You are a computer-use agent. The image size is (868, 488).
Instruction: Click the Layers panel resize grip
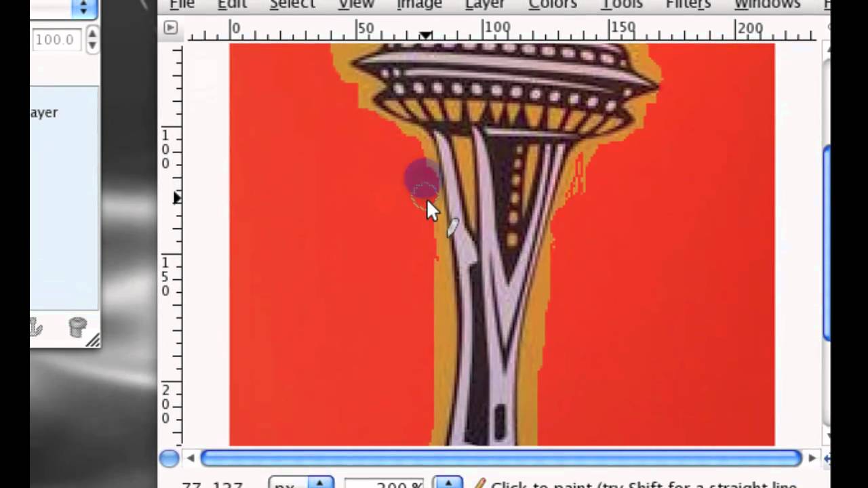click(93, 341)
